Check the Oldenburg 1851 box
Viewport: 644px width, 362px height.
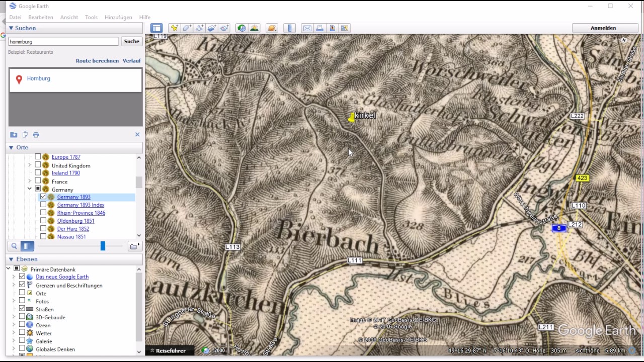point(43,221)
